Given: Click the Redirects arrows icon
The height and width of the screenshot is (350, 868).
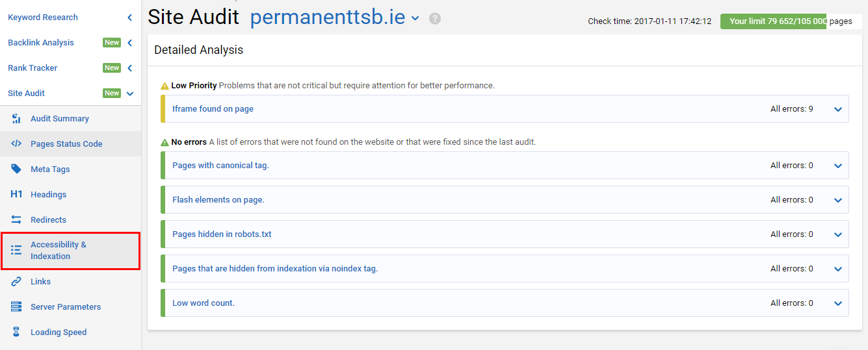Looking at the screenshot, I should [x=16, y=219].
